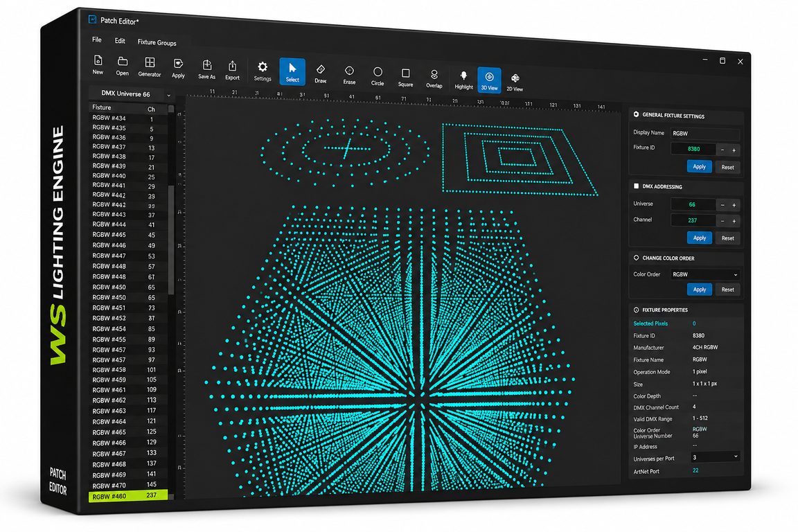
Task: Activate the Select tool
Action: click(x=292, y=71)
